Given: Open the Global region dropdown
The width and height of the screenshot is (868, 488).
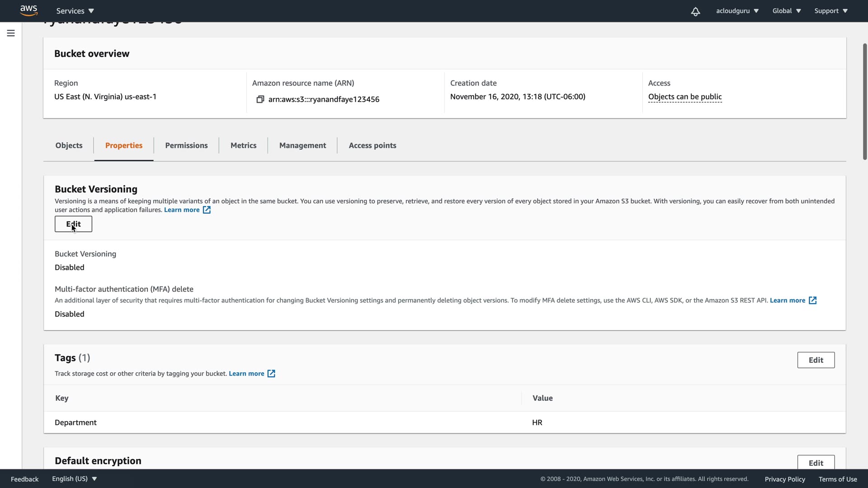Looking at the screenshot, I should pyautogui.click(x=786, y=11).
